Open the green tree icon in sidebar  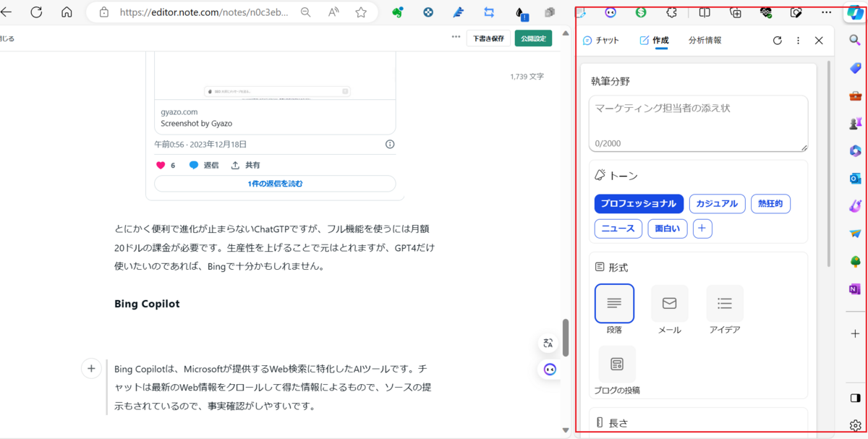click(855, 261)
